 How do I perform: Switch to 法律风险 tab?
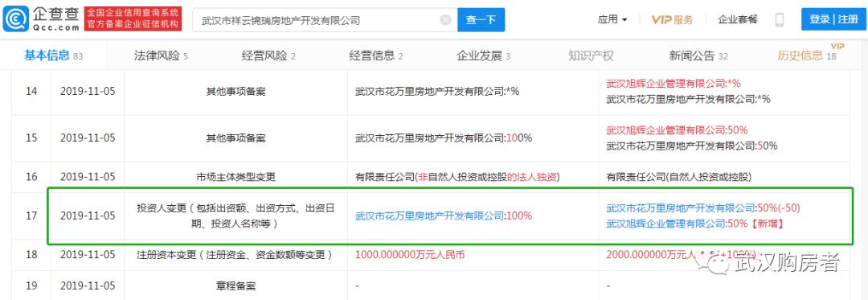(161, 55)
